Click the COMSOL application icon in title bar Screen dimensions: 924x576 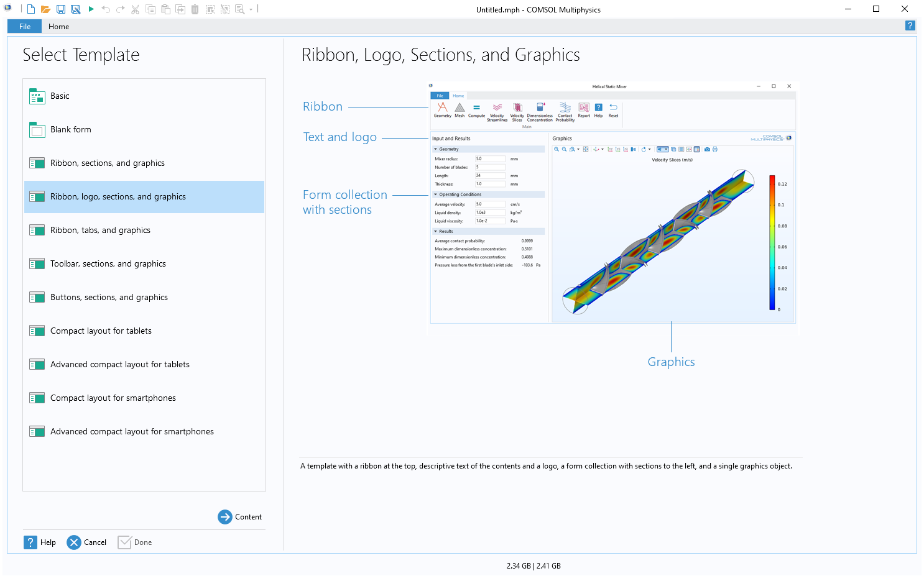coord(8,8)
